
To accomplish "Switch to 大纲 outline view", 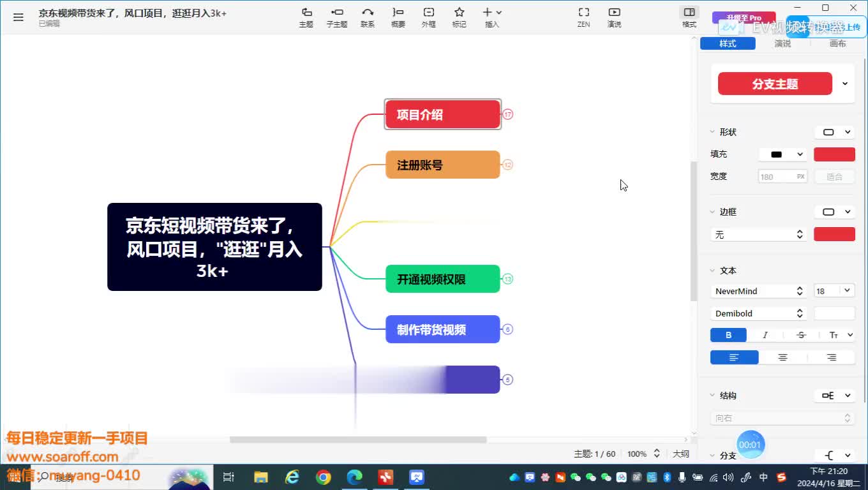I will [681, 454].
